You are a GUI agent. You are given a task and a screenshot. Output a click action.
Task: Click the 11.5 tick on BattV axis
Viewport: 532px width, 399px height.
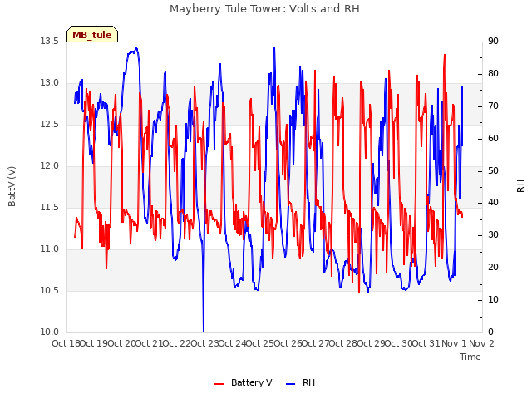click(x=50, y=208)
